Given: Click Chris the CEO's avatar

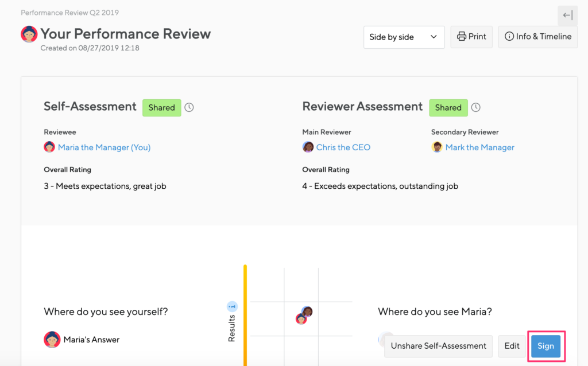Looking at the screenshot, I should tap(308, 147).
